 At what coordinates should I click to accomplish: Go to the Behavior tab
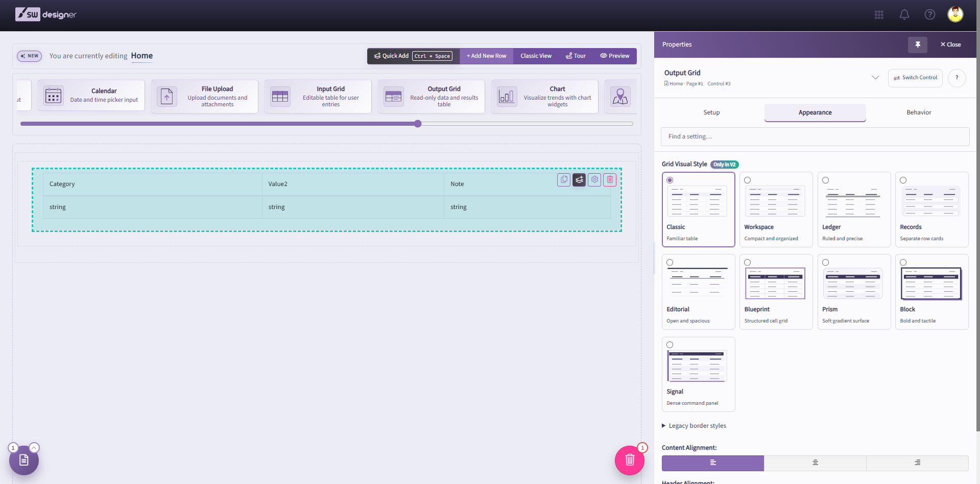[x=919, y=112]
